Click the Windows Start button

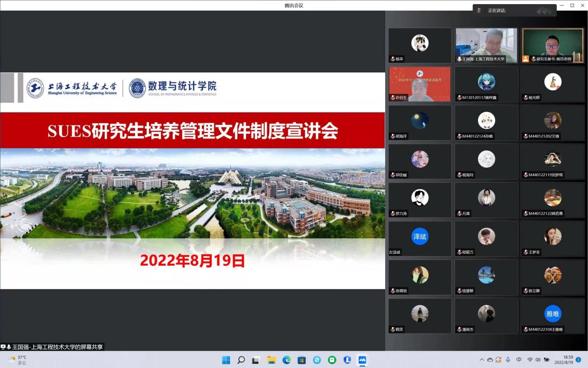[x=226, y=360]
